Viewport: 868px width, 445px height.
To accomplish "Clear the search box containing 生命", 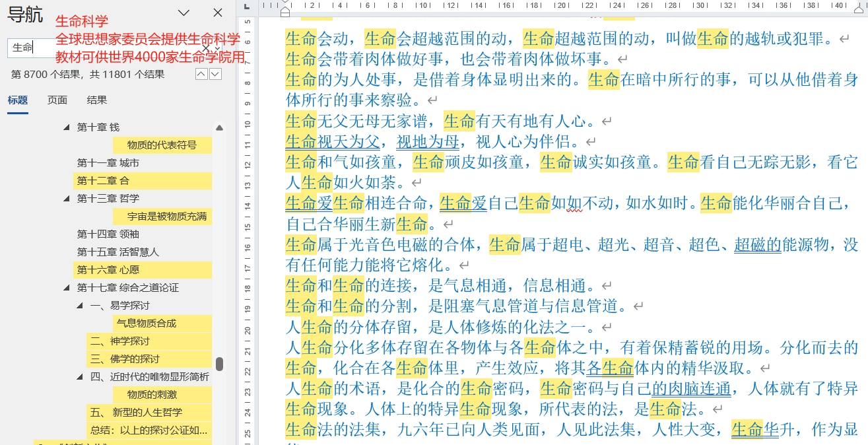I will point(205,48).
